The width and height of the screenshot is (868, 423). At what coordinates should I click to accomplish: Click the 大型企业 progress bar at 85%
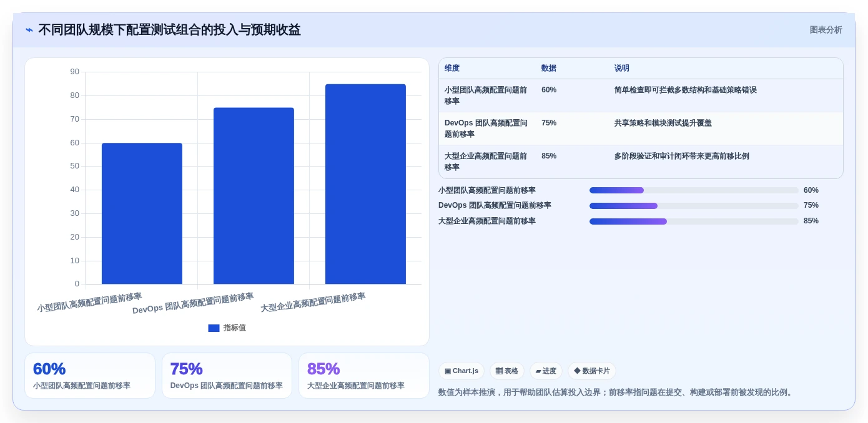click(694, 221)
